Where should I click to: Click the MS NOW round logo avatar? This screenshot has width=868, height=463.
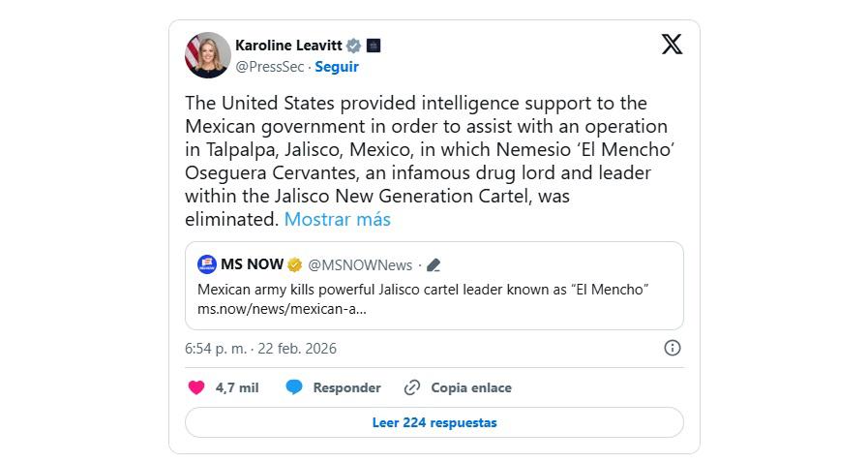[207, 264]
